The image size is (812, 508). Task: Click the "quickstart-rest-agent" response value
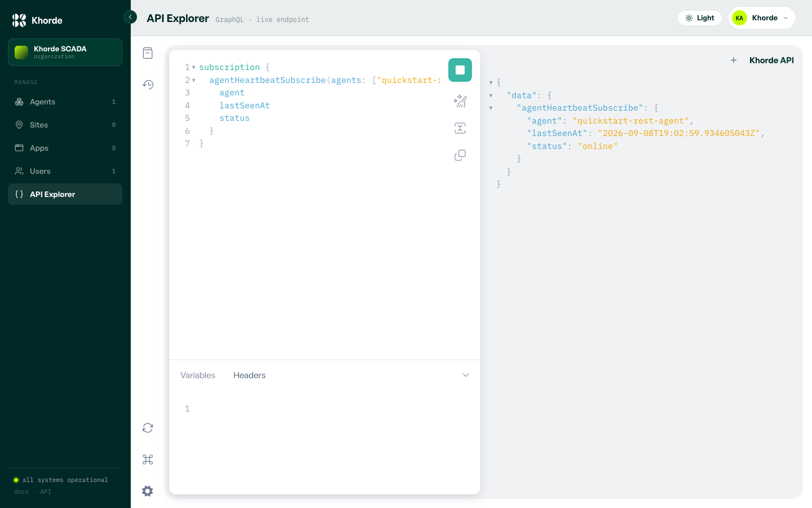(631, 121)
